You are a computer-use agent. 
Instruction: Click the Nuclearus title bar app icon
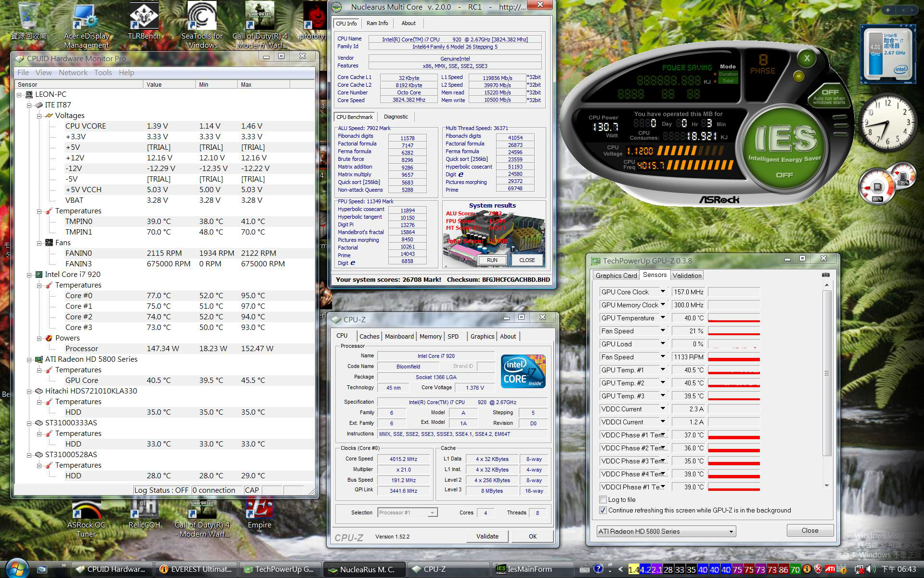point(337,7)
